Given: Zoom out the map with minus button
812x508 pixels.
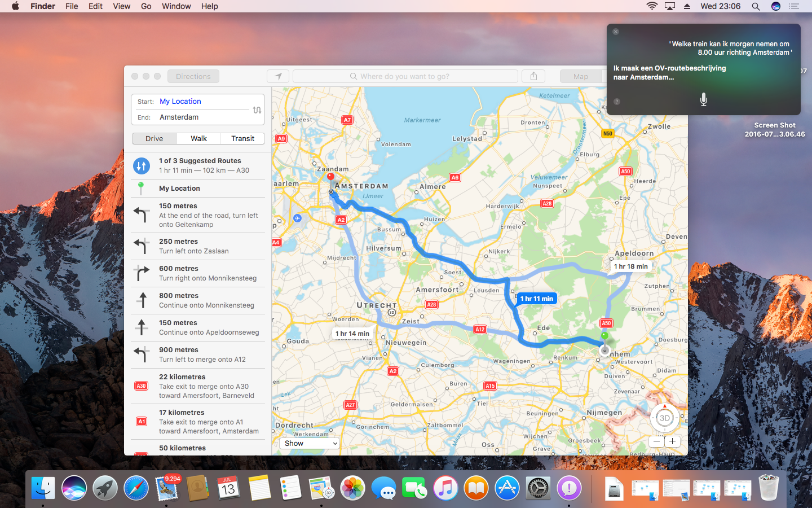Looking at the screenshot, I should 657,441.
